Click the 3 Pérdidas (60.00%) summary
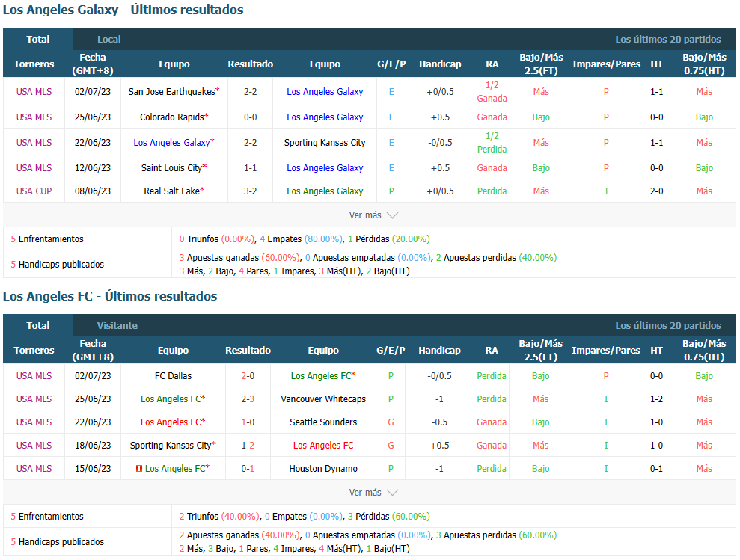Viewport: 740px width, 560px height. 389,517
